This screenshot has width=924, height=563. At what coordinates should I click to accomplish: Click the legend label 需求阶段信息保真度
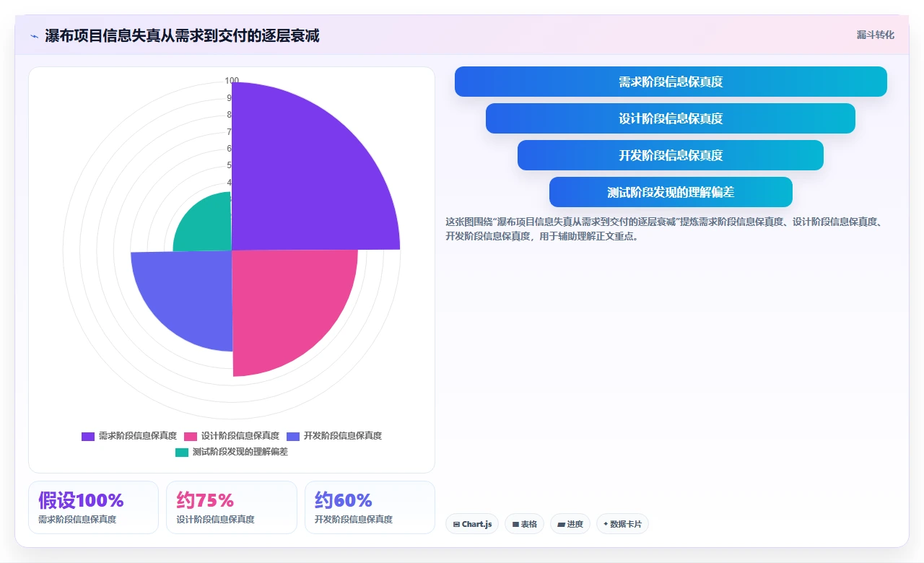coord(138,436)
